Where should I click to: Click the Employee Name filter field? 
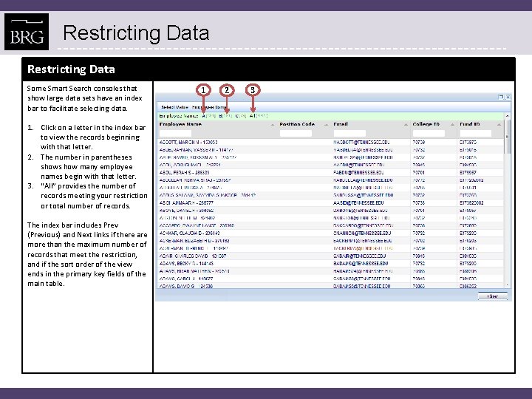[175, 133]
